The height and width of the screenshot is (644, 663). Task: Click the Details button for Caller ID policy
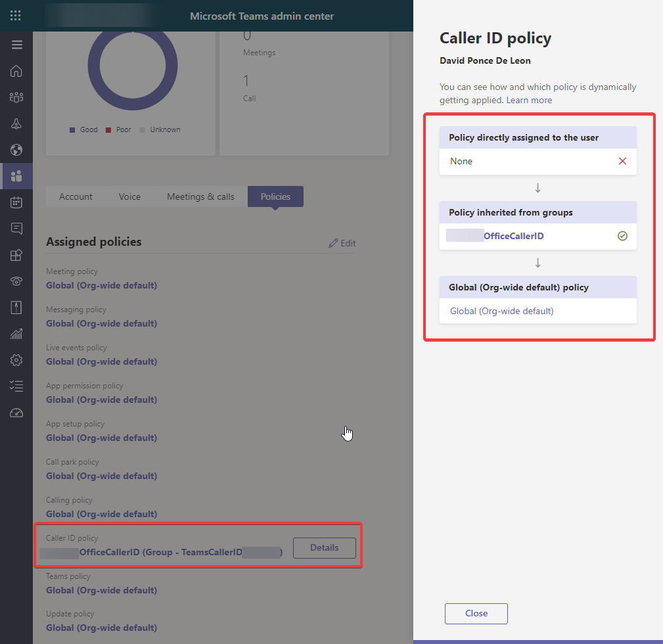point(324,547)
